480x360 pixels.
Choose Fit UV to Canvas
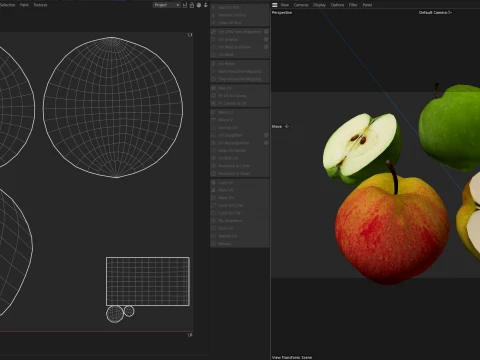[239, 96]
